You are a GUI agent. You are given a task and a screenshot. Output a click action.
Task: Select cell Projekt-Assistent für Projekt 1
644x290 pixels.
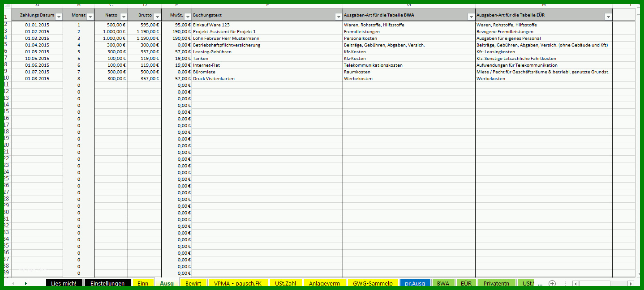pos(267,32)
